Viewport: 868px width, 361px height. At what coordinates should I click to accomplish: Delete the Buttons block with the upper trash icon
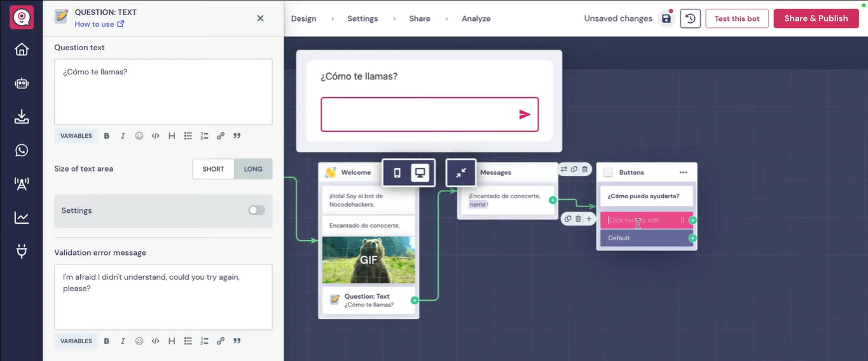click(585, 169)
